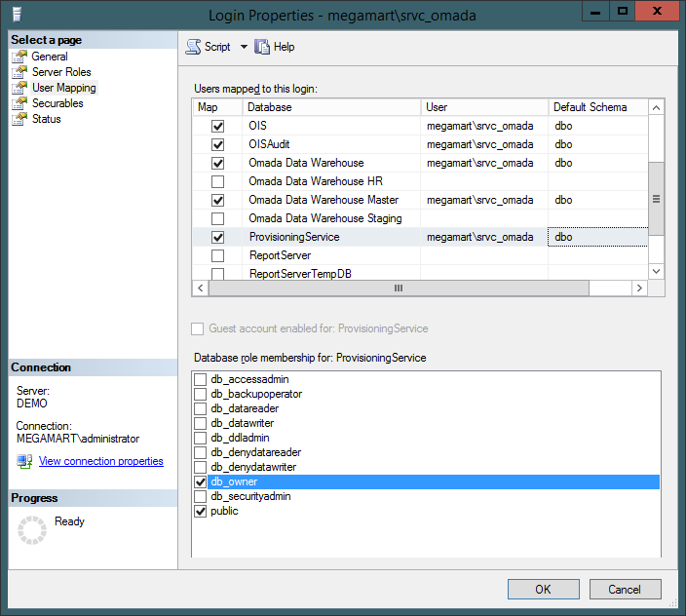Click the Map column header
Image resolution: width=686 pixels, height=616 pixels.
click(217, 107)
